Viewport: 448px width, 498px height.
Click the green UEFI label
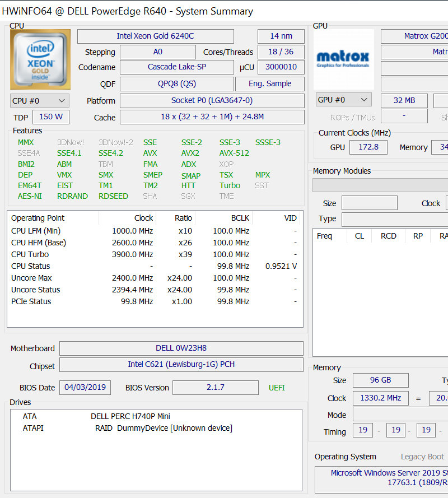click(277, 388)
